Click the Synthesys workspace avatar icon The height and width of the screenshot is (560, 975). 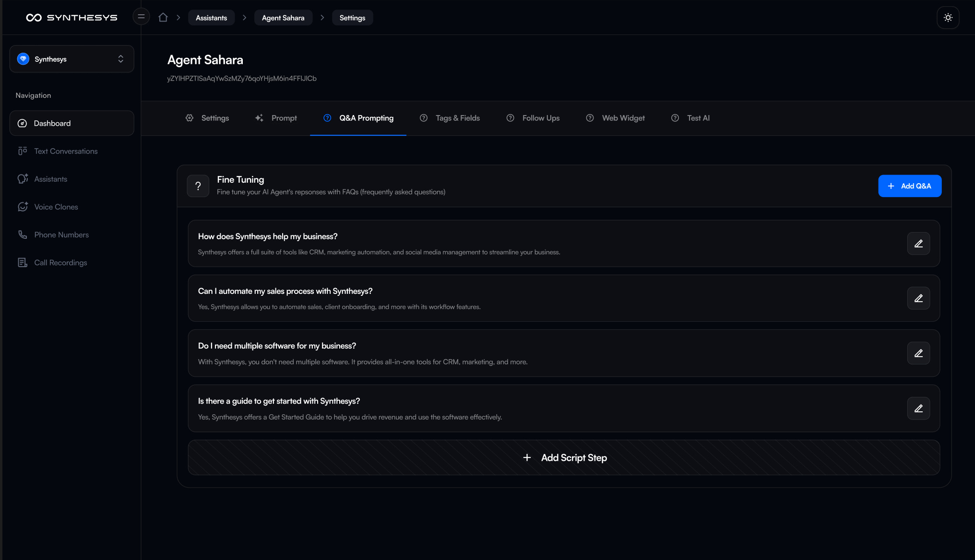click(23, 59)
